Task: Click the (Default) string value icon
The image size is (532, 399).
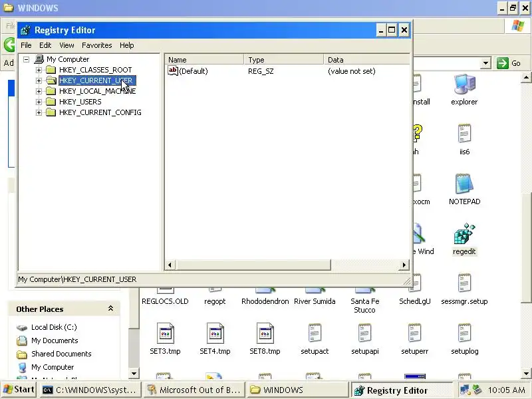Action: pos(173,71)
